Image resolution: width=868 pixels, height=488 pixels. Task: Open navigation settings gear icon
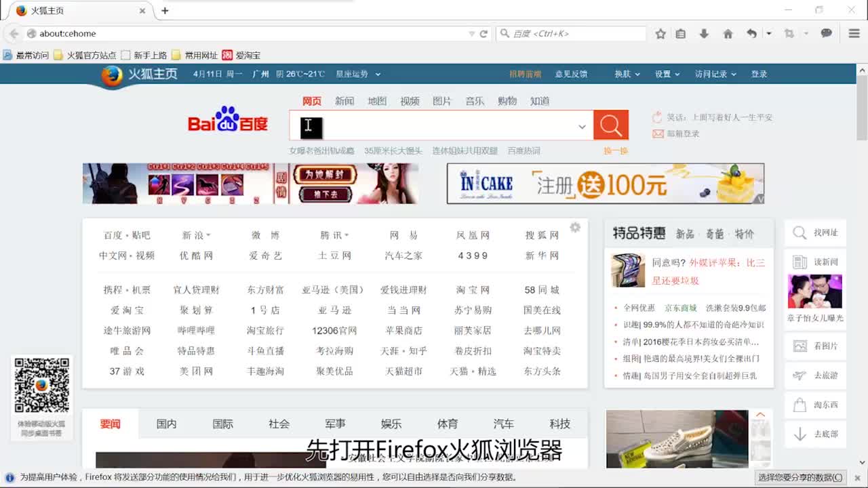point(575,228)
